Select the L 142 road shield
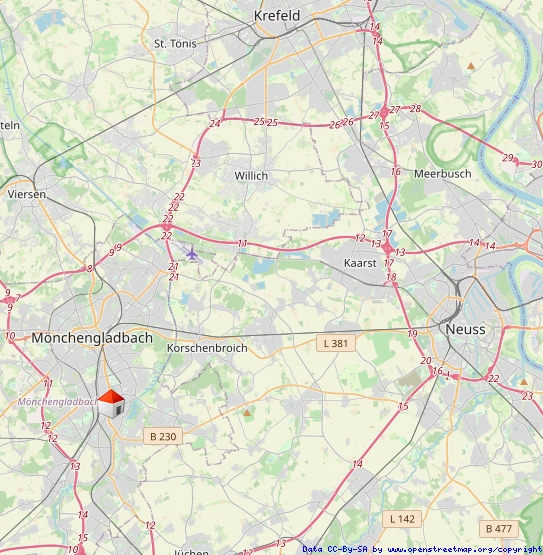Screen dimensions: 543x555 point(402,519)
